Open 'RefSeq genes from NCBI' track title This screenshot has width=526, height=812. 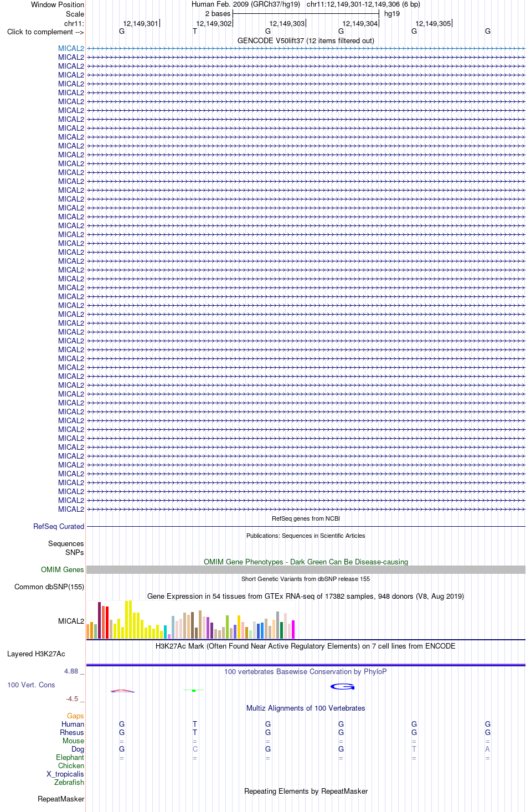tap(306, 518)
